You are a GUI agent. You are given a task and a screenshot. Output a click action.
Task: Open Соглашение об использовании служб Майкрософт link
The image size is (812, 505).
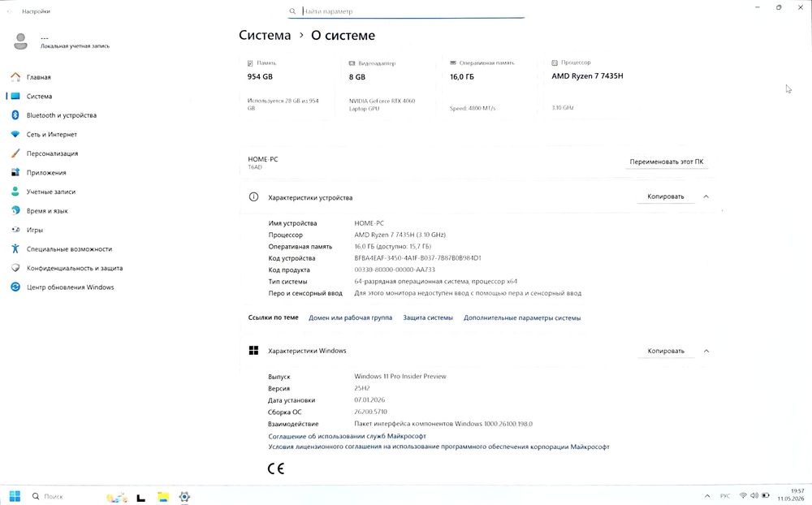pyautogui.click(x=347, y=436)
